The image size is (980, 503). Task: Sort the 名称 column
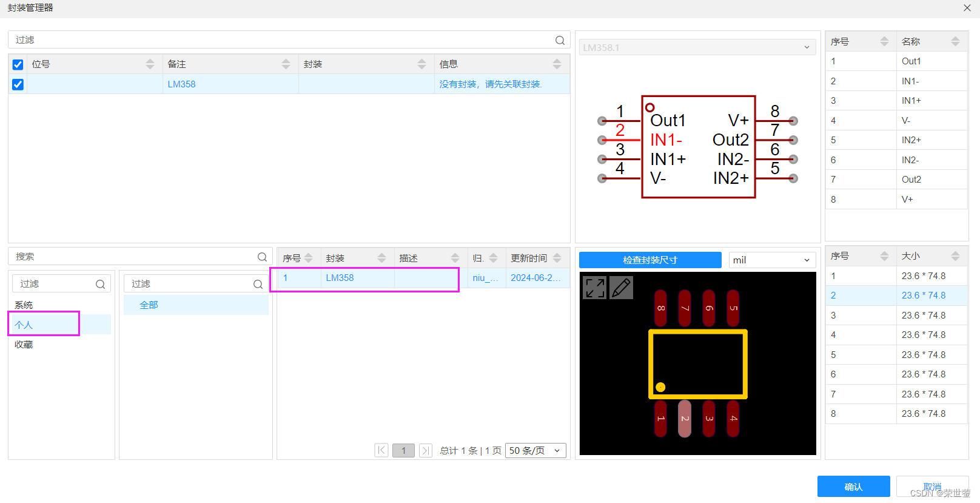[955, 41]
